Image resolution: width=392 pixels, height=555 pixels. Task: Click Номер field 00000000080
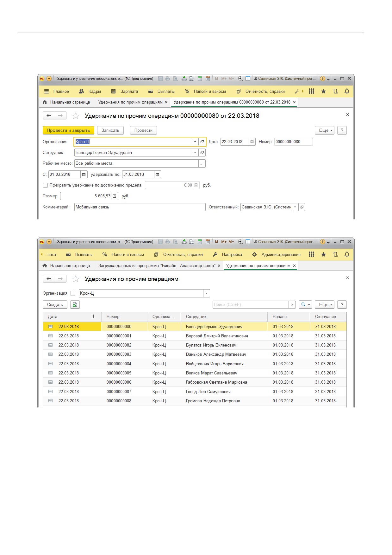(x=293, y=142)
